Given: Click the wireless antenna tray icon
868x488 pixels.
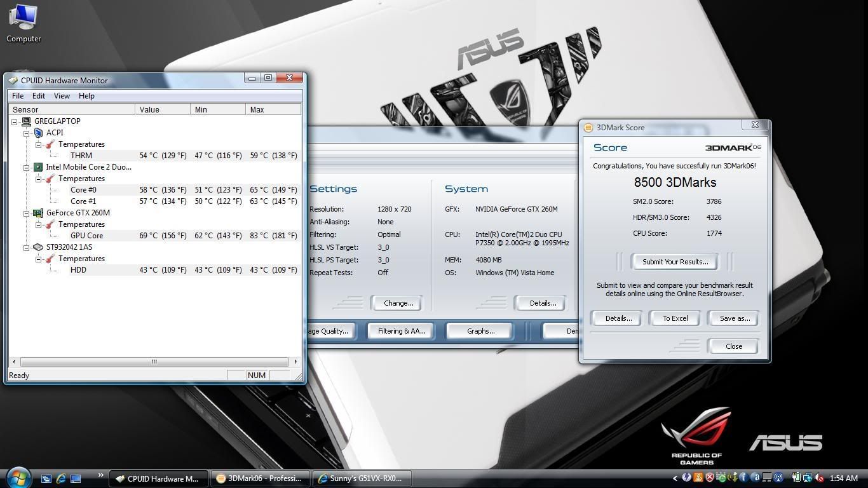Looking at the screenshot, I should 778,478.
